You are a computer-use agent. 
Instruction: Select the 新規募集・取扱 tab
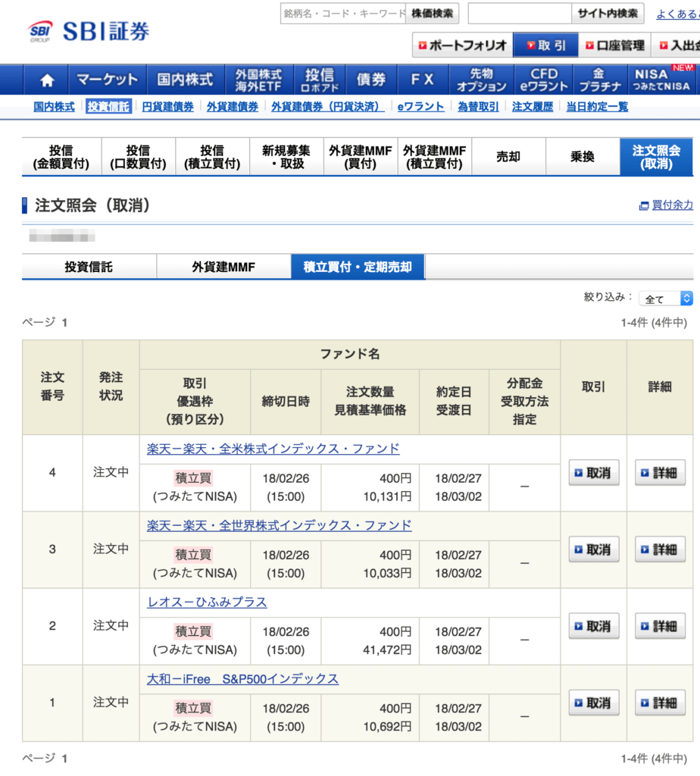tap(286, 157)
